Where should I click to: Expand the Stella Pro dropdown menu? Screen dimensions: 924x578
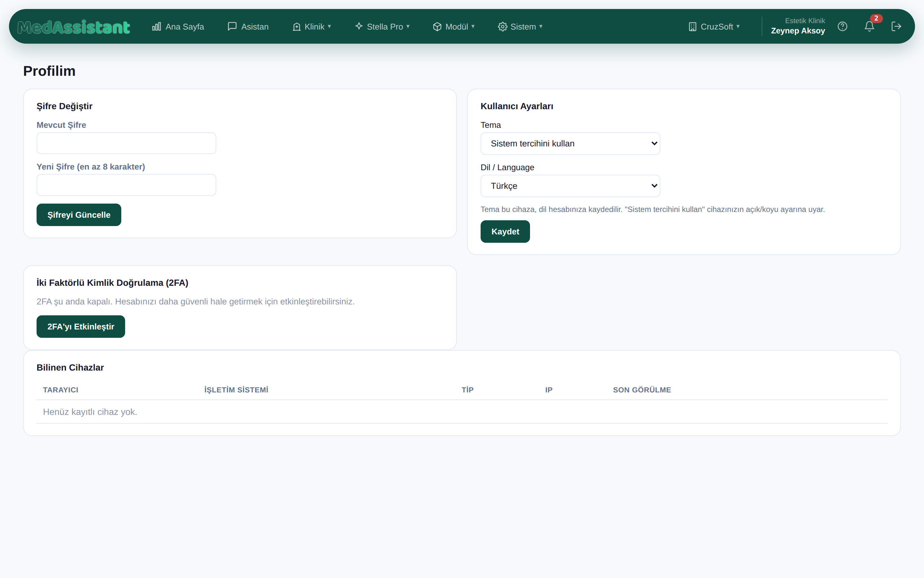(x=382, y=26)
